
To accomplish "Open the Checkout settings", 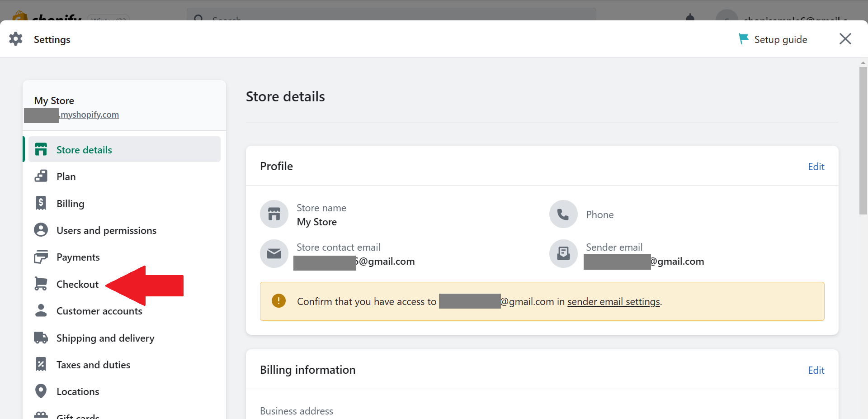I will (124, 284).
